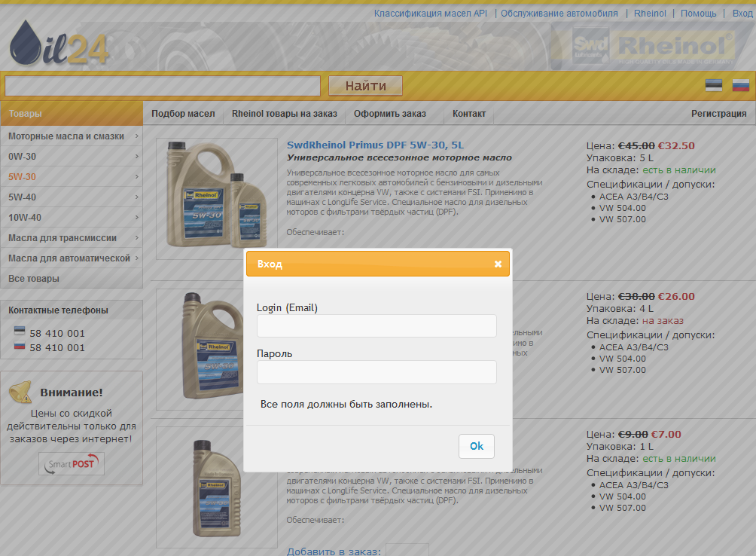Focus the Пароль password field

coord(376,371)
